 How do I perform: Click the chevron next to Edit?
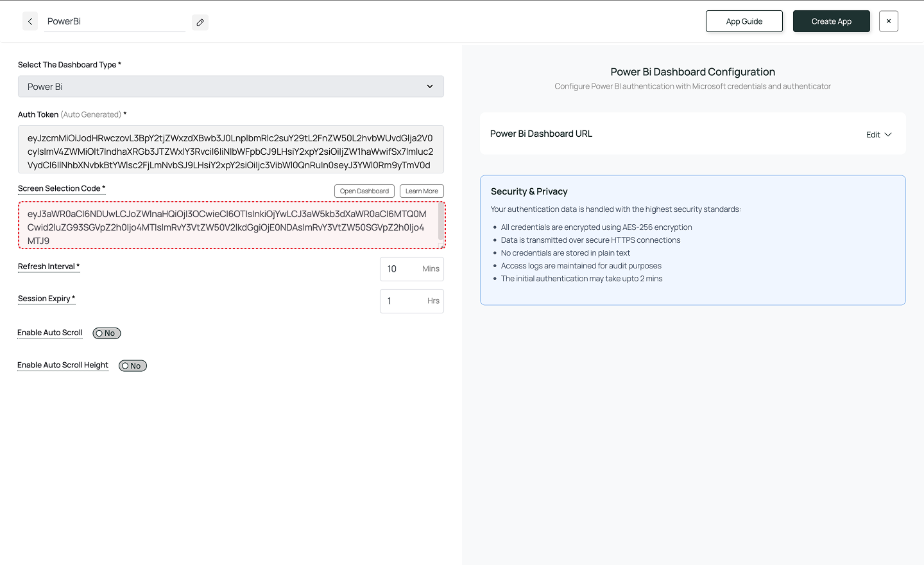coord(888,135)
